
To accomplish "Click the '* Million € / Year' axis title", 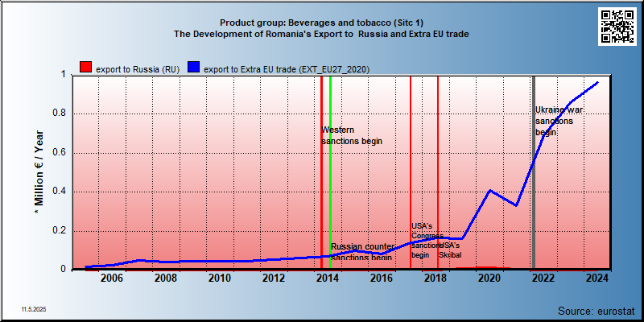I will coord(39,172).
